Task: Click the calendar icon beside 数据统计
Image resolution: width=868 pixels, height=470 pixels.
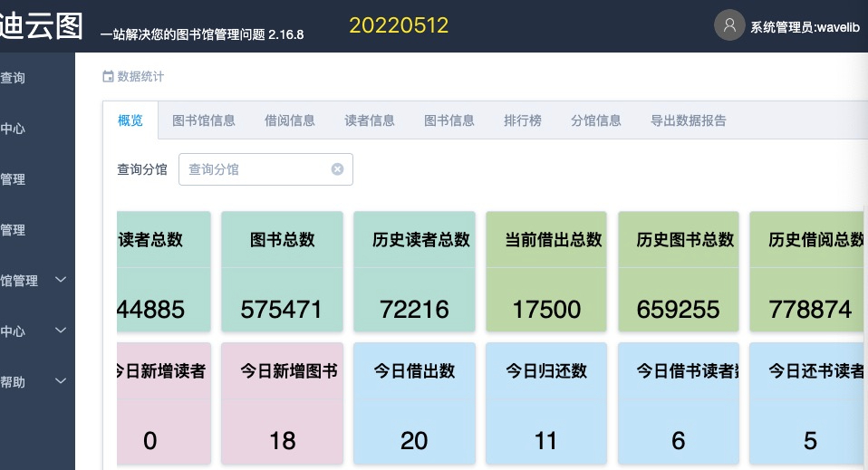Action: (108, 77)
